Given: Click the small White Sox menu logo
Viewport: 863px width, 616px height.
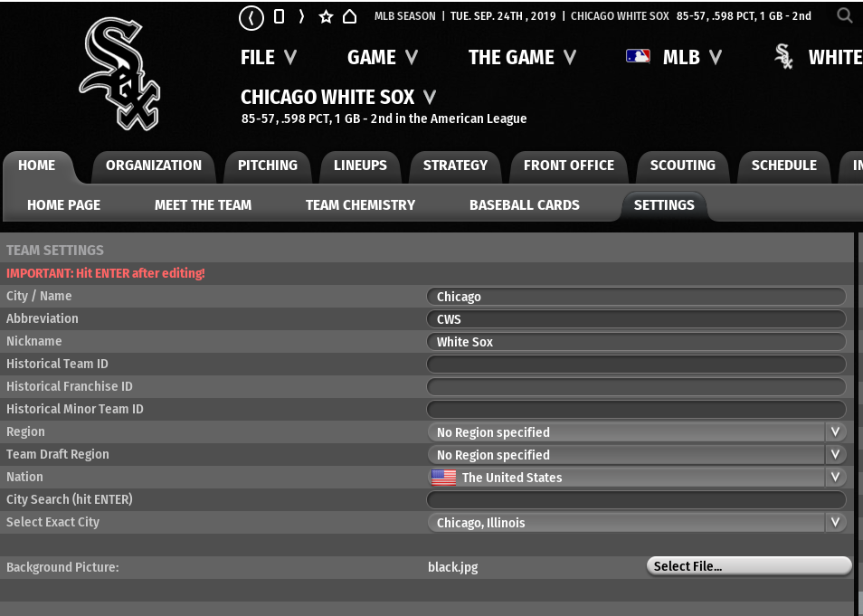Looking at the screenshot, I should 784,57.
